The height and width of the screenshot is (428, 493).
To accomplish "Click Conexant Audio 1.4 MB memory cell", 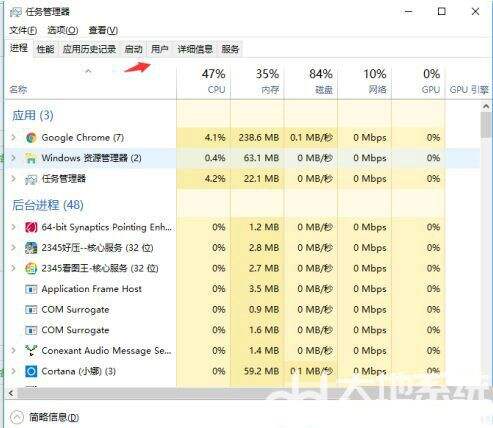I will pos(257,351).
